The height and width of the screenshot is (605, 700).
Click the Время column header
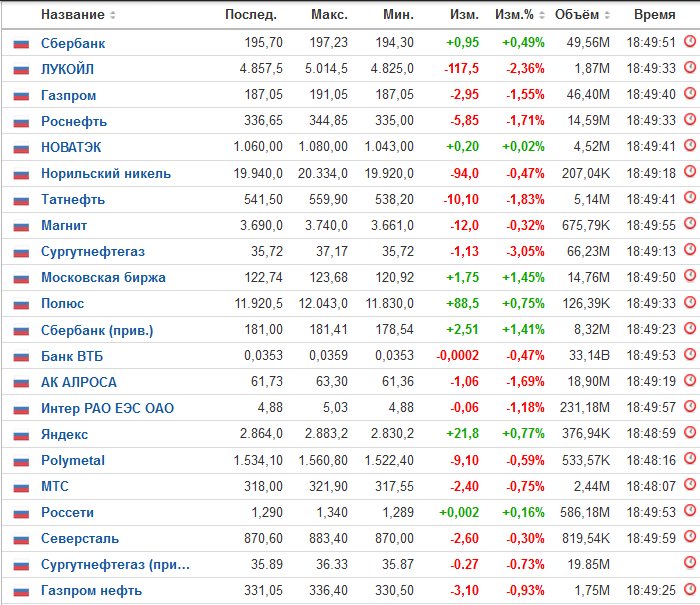pyautogui.click(x=654, y=15)
